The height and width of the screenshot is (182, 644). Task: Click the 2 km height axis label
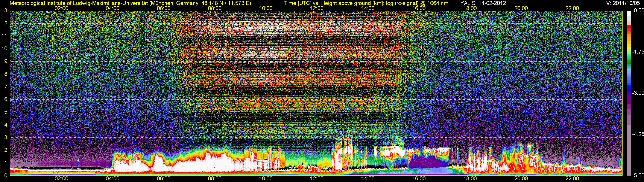pos(6,150)
